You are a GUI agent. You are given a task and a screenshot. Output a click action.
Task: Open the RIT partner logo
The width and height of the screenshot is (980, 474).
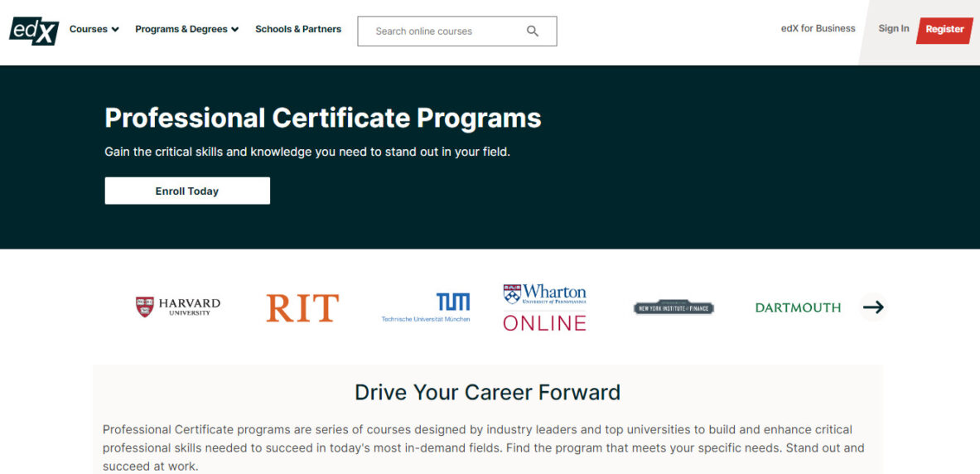coord(302,307)
